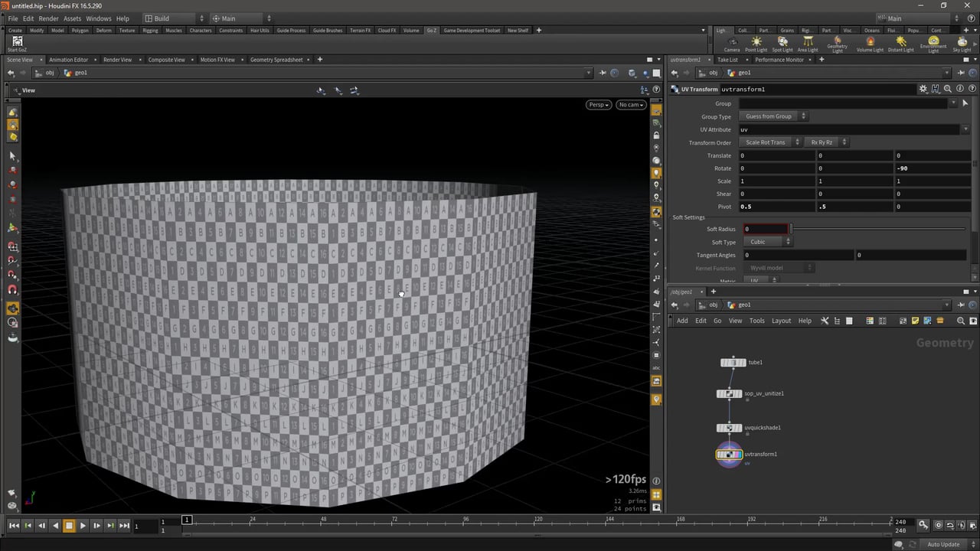Toggle the display flag on the uvquickshade1 node
The width and height of the screenshot is (980, 551).
(x=740, y=428)
